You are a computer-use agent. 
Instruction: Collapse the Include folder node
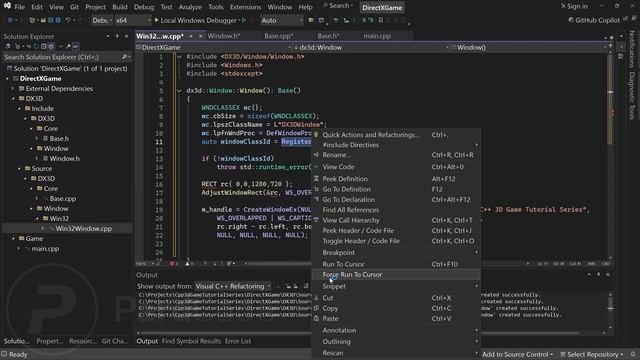(x=19, y=109)
